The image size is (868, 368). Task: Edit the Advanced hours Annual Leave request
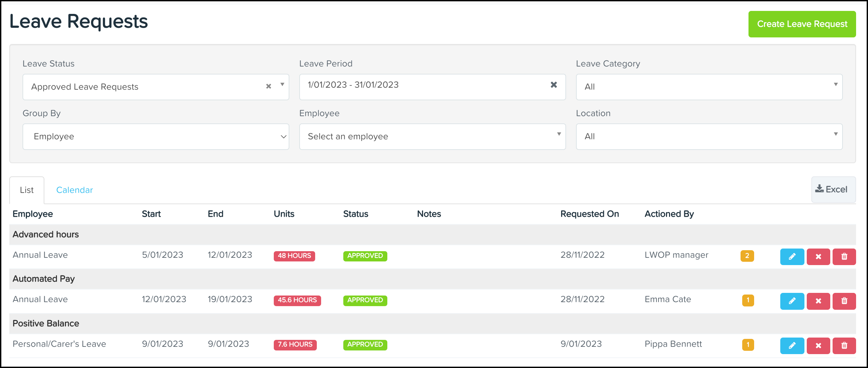click(792, 256)
